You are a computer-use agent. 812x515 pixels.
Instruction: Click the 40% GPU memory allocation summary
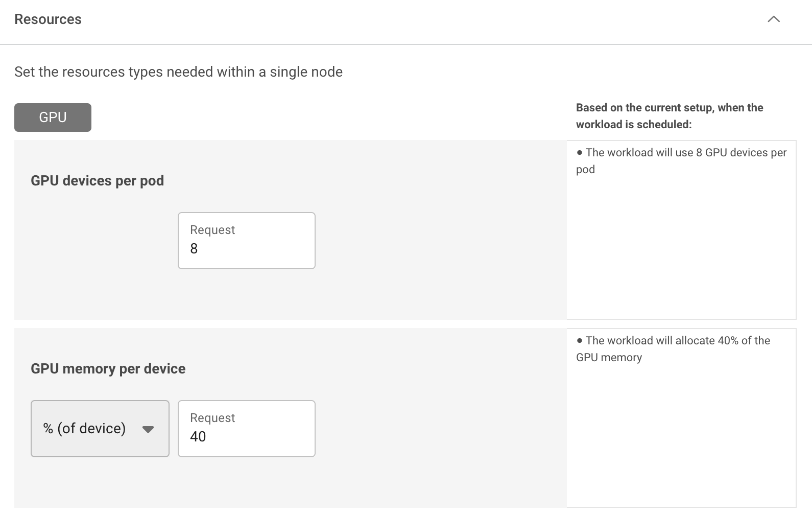click(x=673, y=349)
